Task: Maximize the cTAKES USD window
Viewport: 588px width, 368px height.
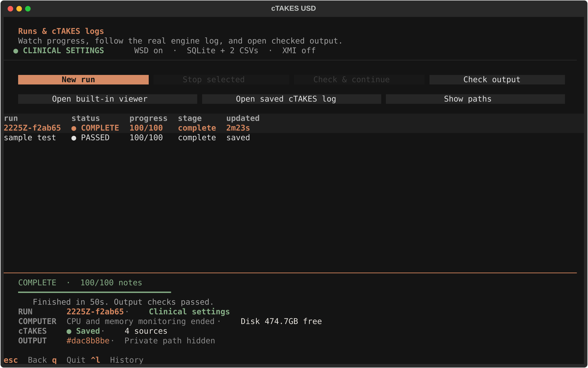Action: click(28, 9)
